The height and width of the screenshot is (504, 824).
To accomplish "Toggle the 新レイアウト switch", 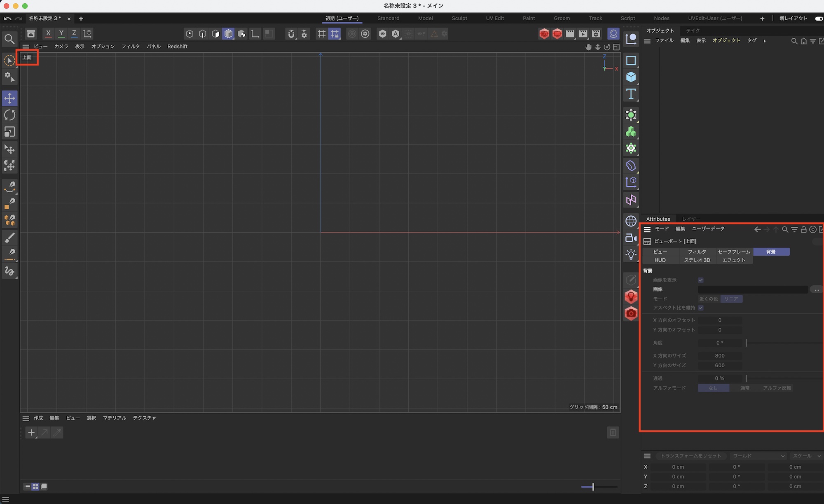I will (x=818, y=19).
